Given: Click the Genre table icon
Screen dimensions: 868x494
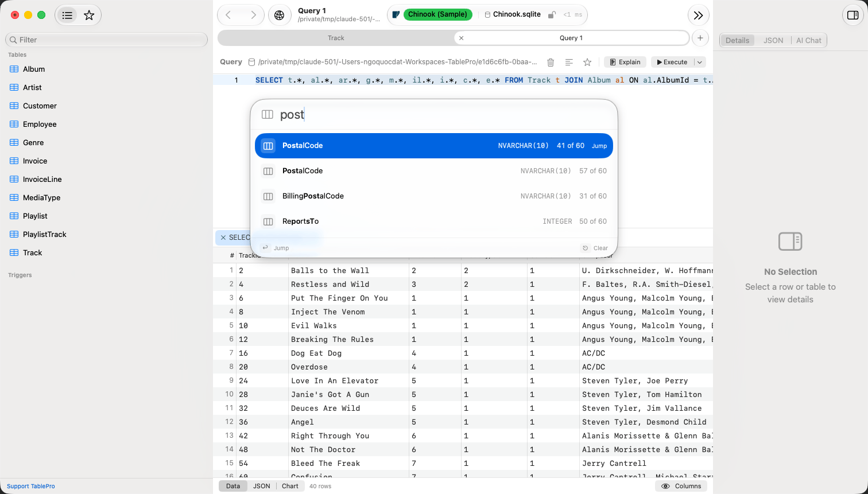Looking at the screenshot, I should click(x=14, y=142).
